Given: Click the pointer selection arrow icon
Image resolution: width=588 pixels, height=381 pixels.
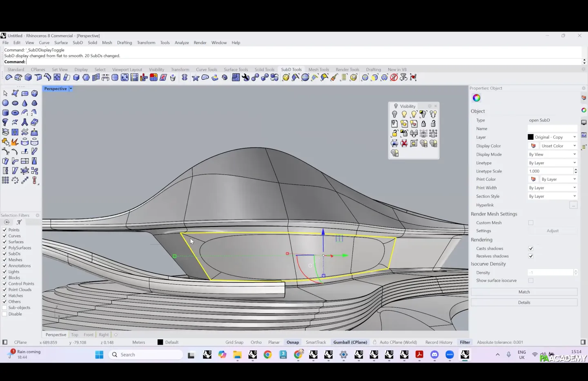Looking at the screenshot, I should 5,94.
